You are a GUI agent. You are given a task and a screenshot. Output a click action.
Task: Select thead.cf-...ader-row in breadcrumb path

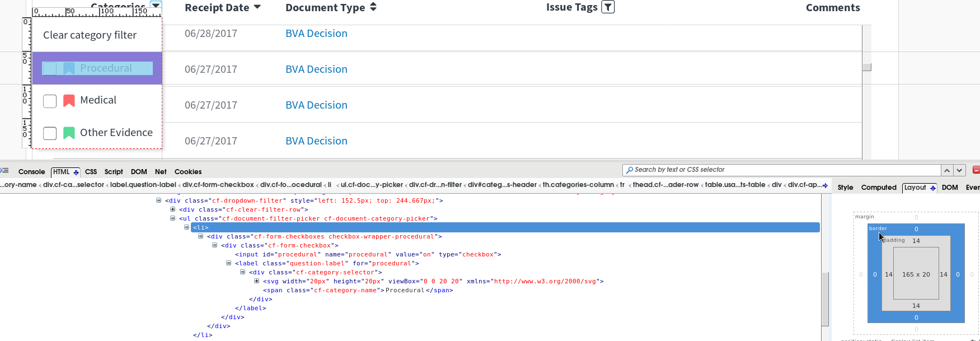click(x=666, y=185)
